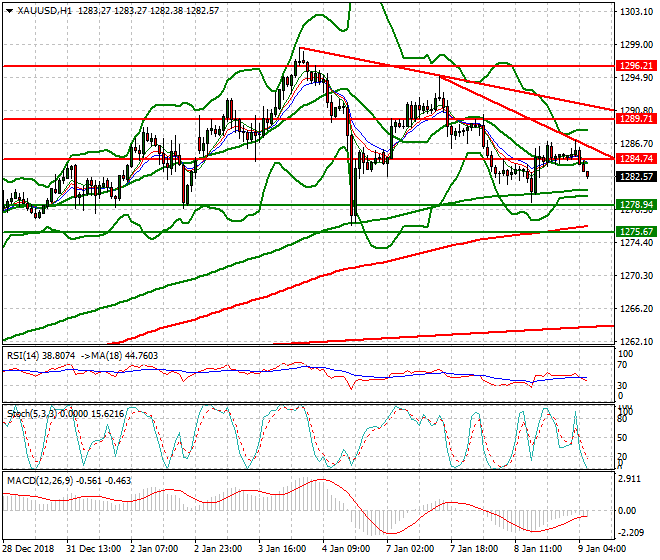Viewport: 660px width, 560px height.
Task: Select the 3 Jan 16:00 time axis label
Action: (282, 549)
